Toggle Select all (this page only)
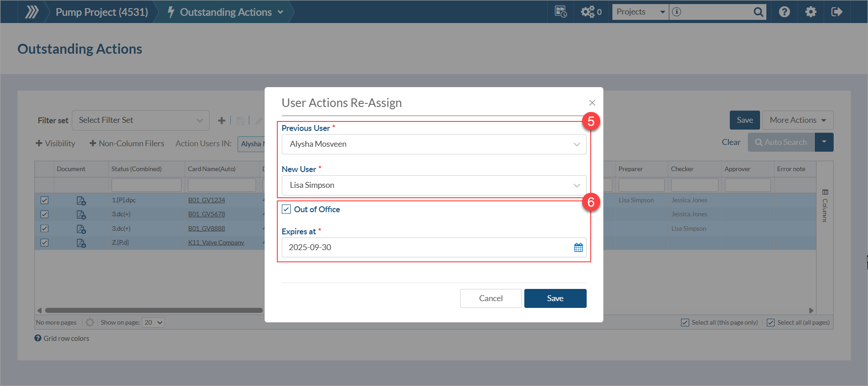This screenshot has height=386, width=868. click(685, 322)
